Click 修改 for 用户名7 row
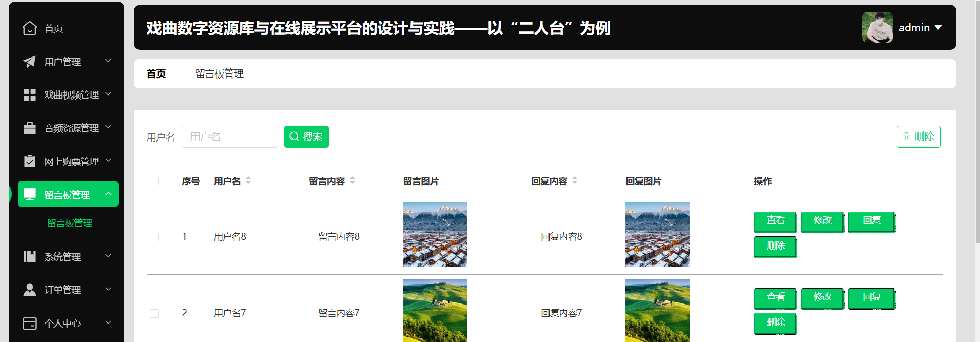Viewport: 980px width, 342px height. click(x=822, y=298)
